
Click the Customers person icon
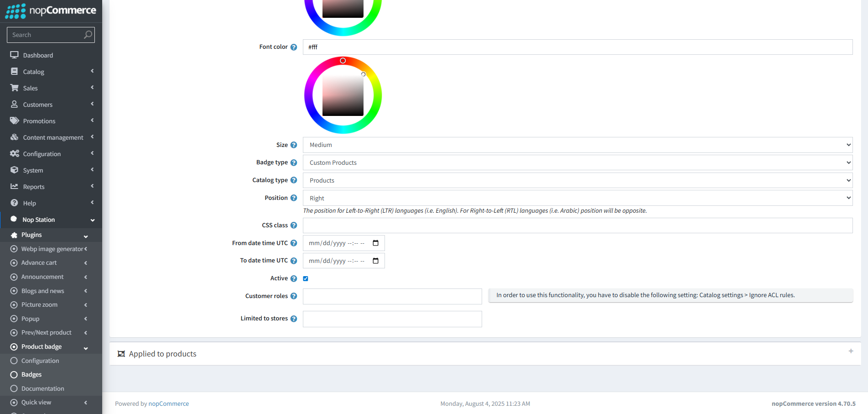[15, 104]
